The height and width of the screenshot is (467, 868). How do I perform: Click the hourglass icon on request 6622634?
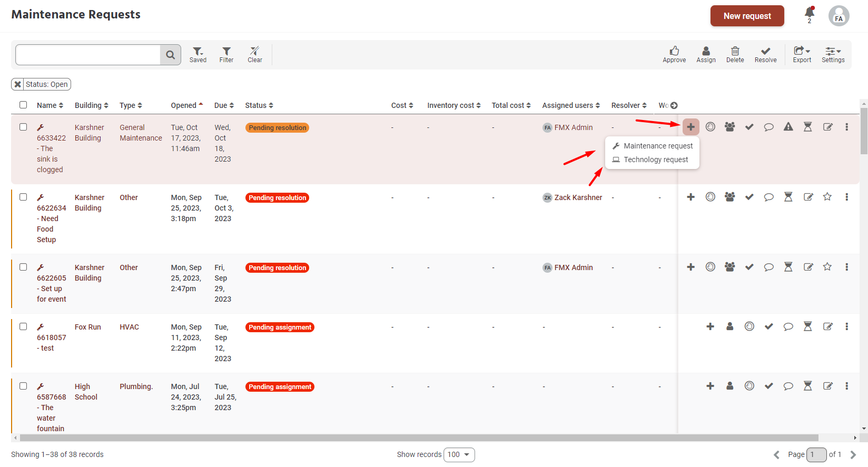[x=788, y=197]
